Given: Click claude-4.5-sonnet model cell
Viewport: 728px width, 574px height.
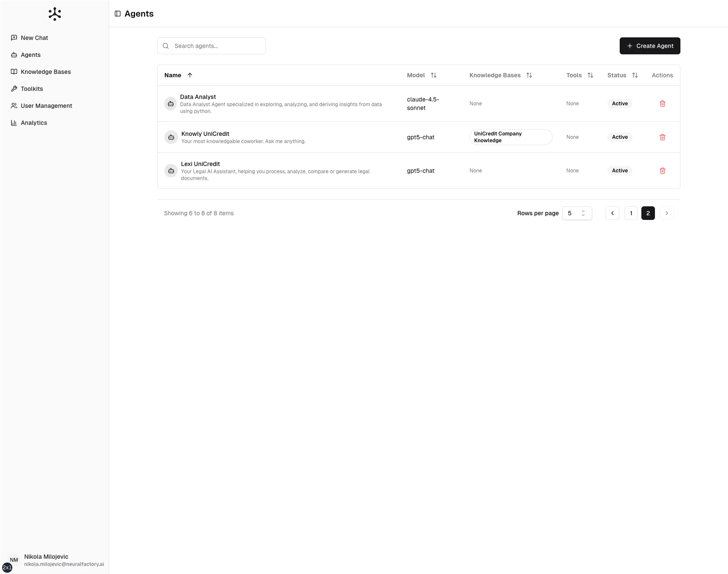Looking at the screenshot, I should point(423,104).
